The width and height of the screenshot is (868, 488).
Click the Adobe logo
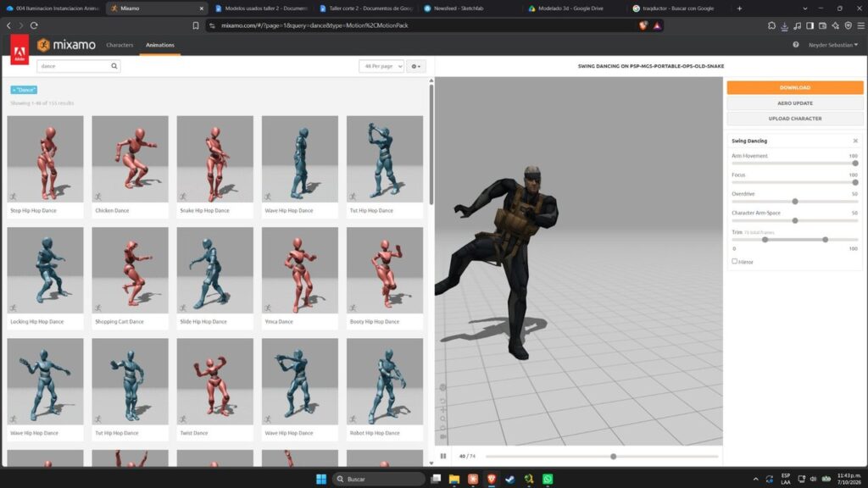pyautogui.click(x=19, y=50)
